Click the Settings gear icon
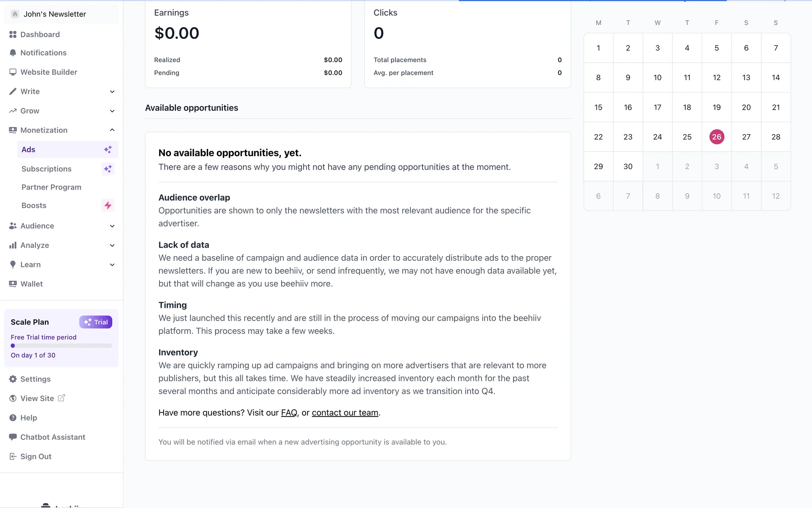The image size is (812, 508). (13, 379)
